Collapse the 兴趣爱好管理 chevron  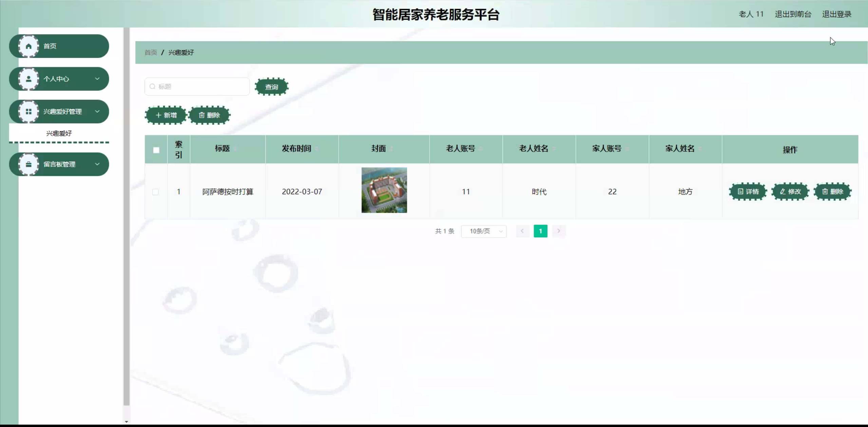[97, 111]
